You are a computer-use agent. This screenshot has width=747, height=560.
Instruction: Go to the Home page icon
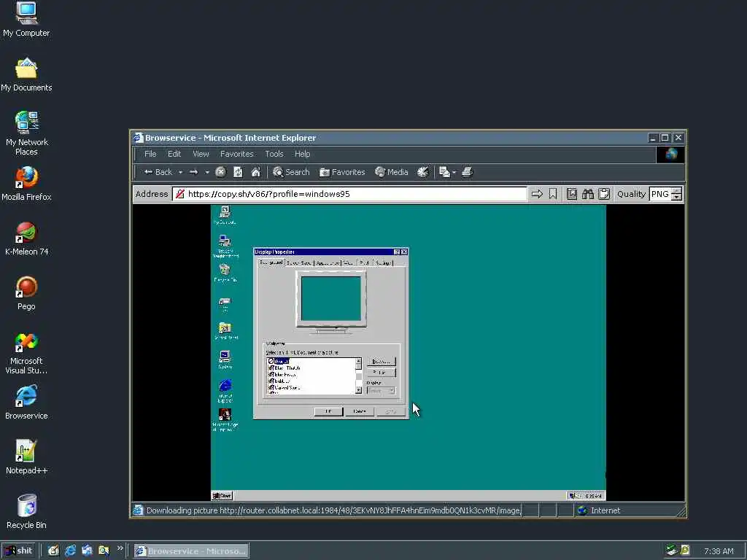click(x=256, y=172)
